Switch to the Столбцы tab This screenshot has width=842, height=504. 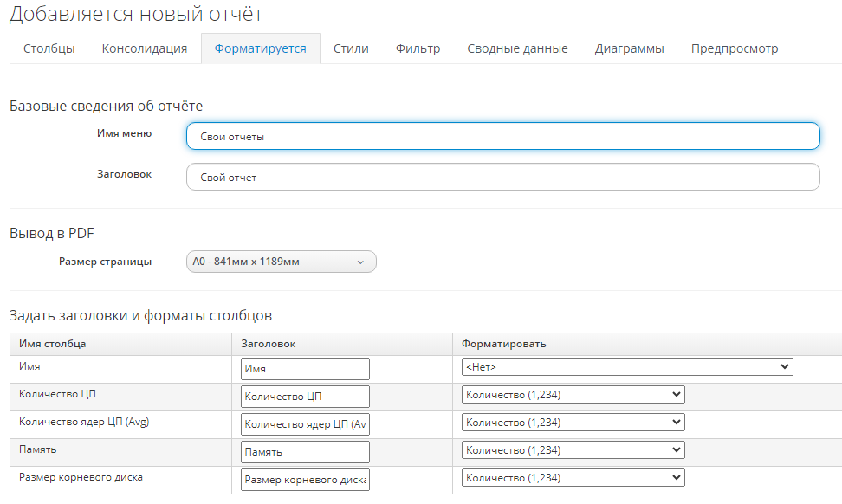pos(49,48)
